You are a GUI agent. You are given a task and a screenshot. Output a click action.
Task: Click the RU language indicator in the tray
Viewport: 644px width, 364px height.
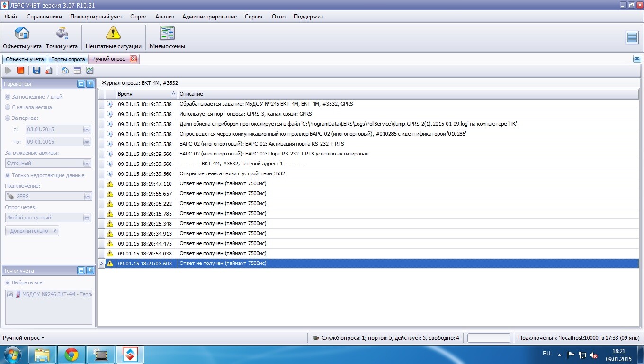pyautogui.click(x=546, y=354)
